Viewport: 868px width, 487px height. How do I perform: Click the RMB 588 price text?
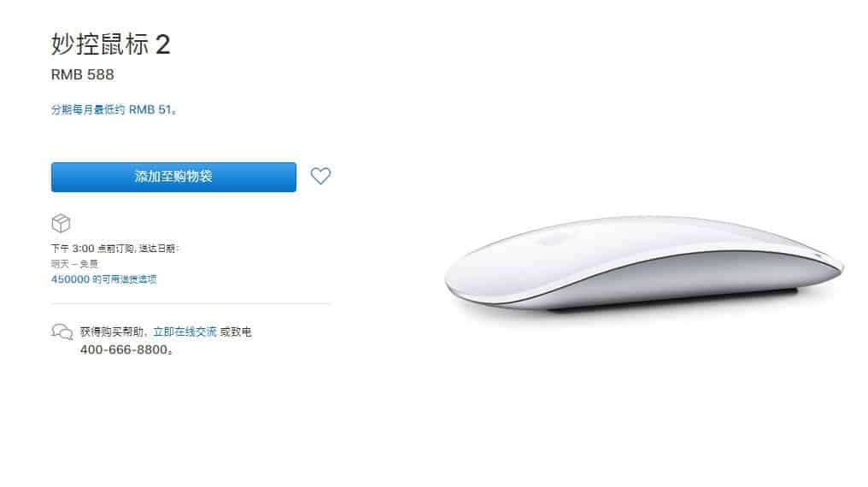coord(83,74)
